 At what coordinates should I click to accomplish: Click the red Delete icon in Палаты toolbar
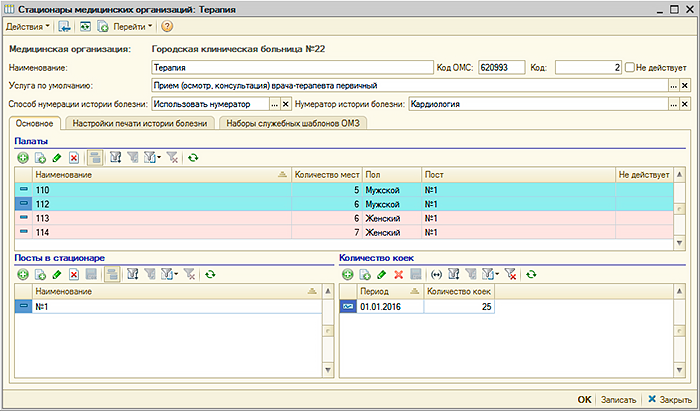74,157
